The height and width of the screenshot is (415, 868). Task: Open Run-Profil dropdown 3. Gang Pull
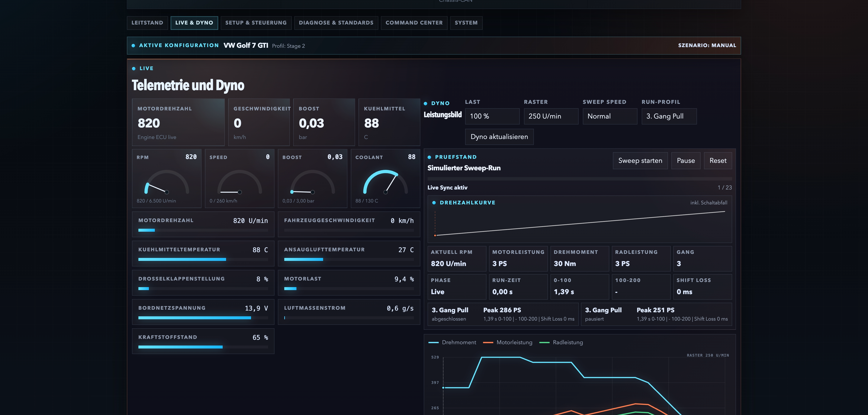pos(669,116)
